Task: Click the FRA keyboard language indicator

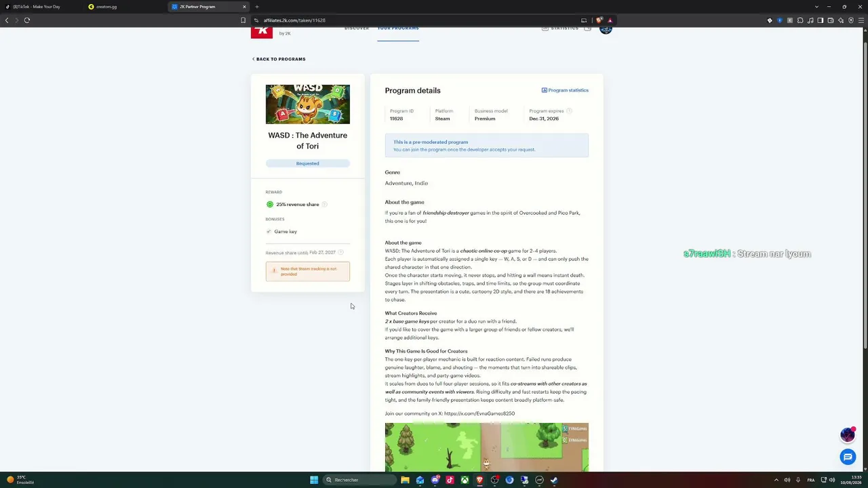Action: click(811, 480)
